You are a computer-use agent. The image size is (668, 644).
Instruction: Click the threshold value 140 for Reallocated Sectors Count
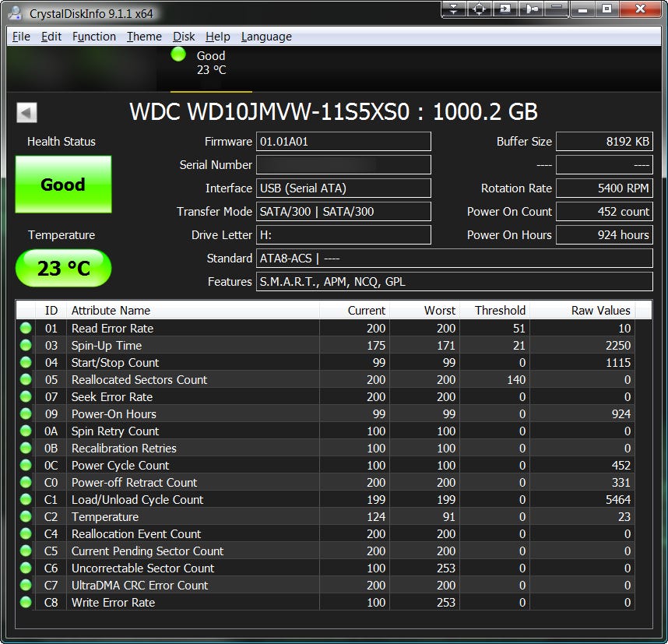516,380
